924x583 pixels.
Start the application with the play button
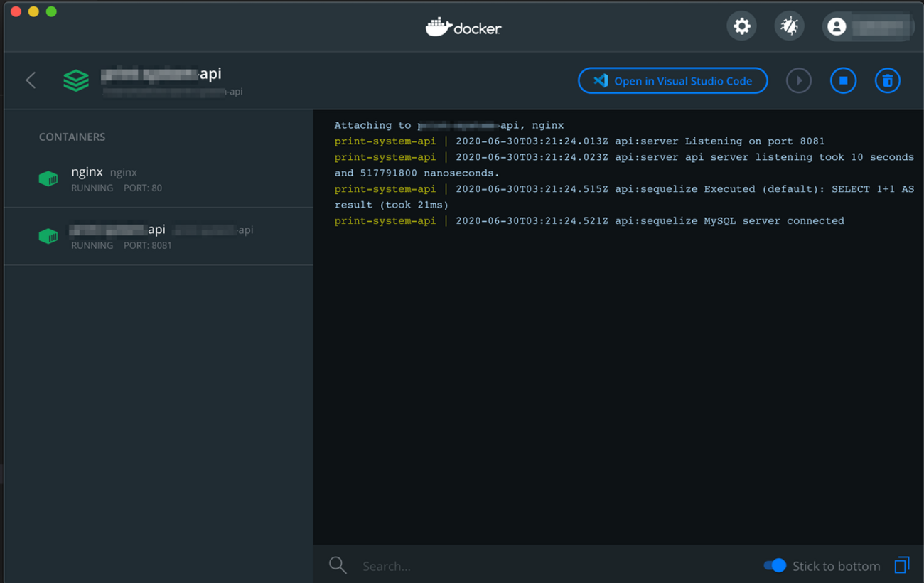[798, 81]
